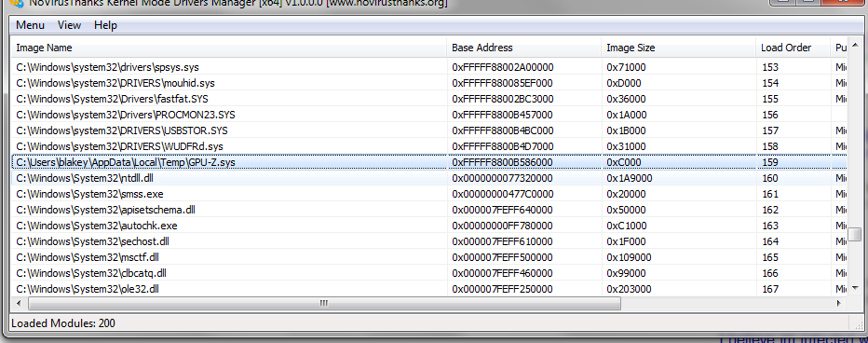Screen dimensions: 868x343
Task: Sort by Load Order column header
Action: pos(793,48)
